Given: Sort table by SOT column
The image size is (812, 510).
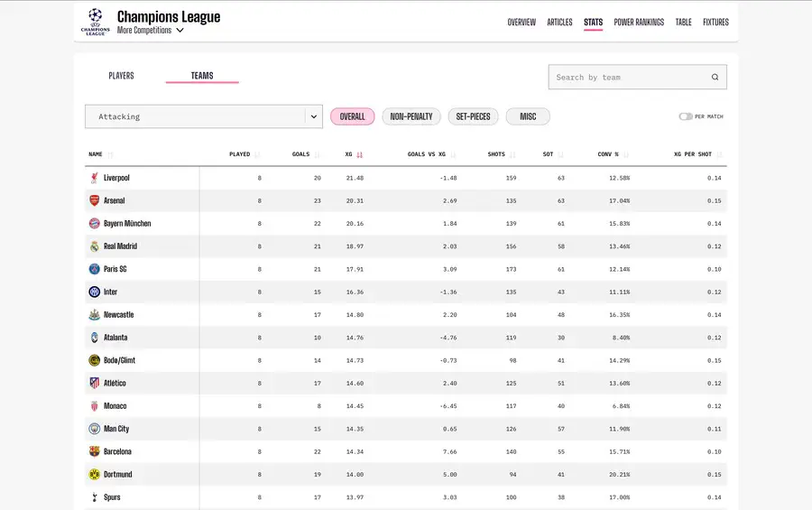Looking at the screenshot, I should point(553,154).
